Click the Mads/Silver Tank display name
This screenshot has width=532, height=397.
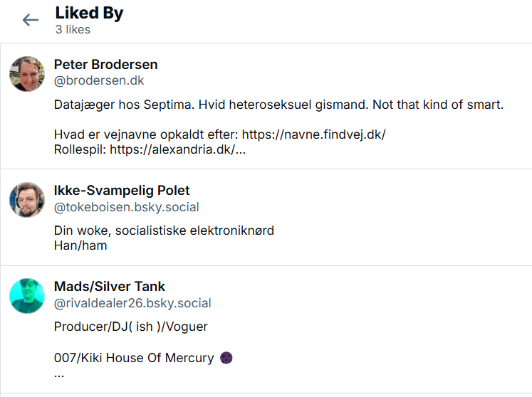pyautogui.click(x=109, y=287)
